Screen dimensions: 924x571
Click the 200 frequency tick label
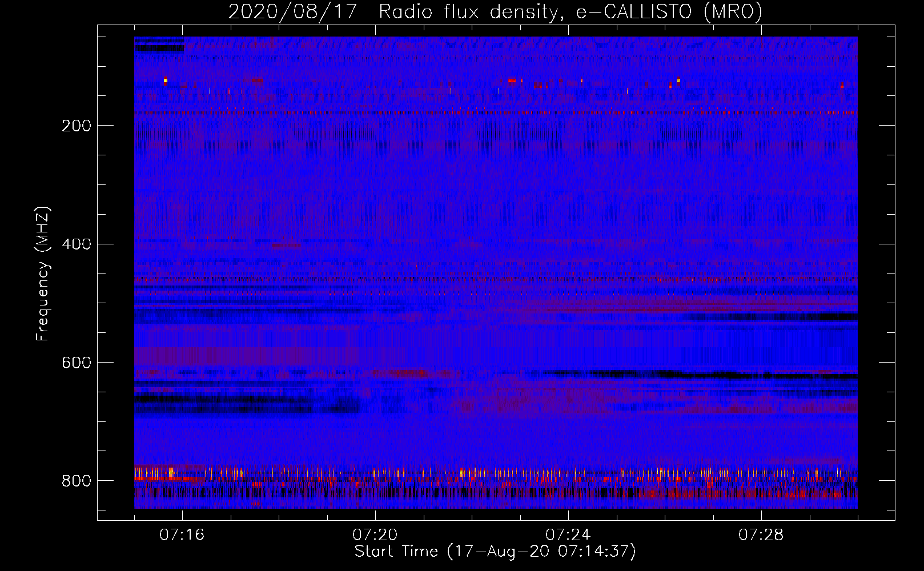click(x=77, y=126)
